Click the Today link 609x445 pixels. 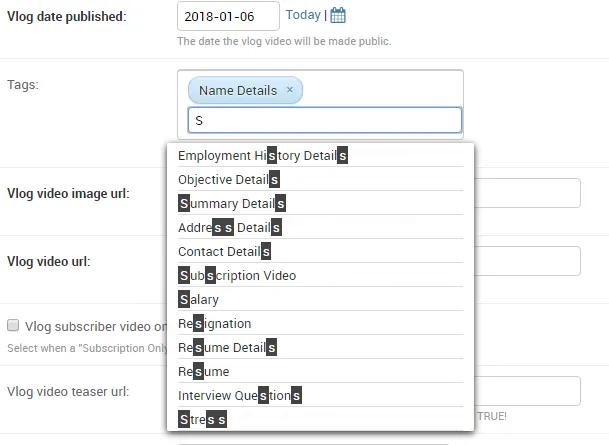pyautogui.click(x=303, y=15)
